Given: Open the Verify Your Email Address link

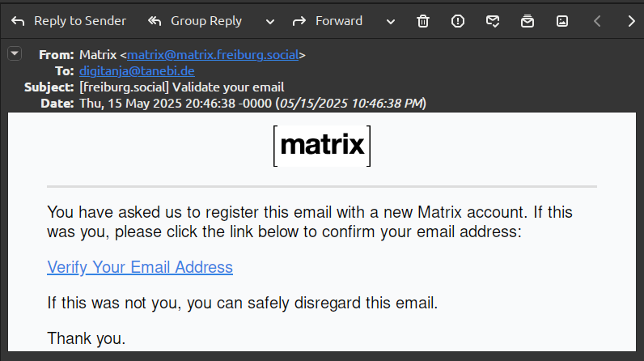Looking at the screenshot, I should tap(140, 267).
